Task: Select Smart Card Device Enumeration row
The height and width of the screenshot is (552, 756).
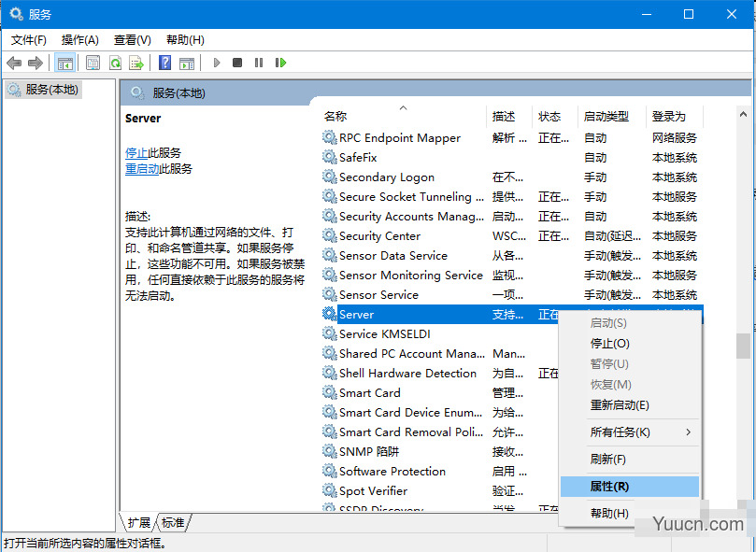Action: (440, 413)
